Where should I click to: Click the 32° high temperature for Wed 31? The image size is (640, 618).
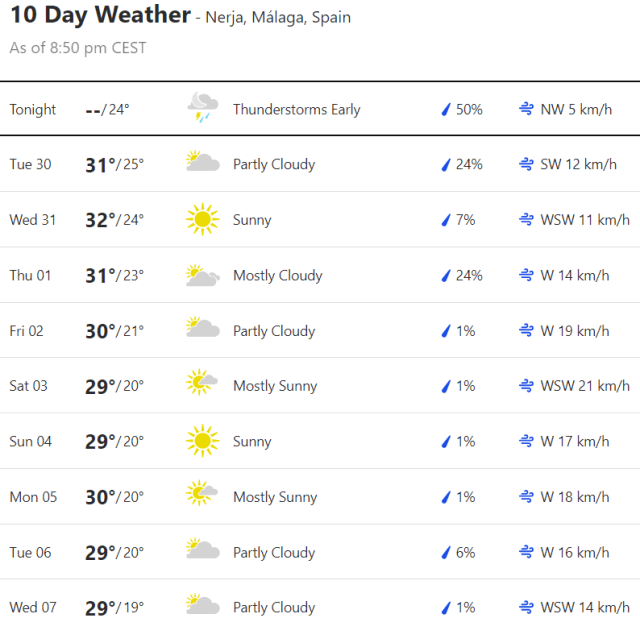coord(100,220)
